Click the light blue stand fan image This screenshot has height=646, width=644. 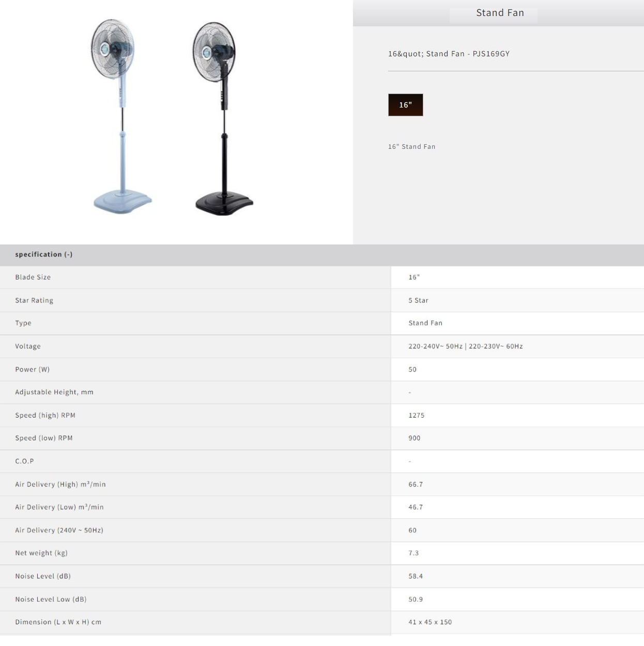click(120, 116)
